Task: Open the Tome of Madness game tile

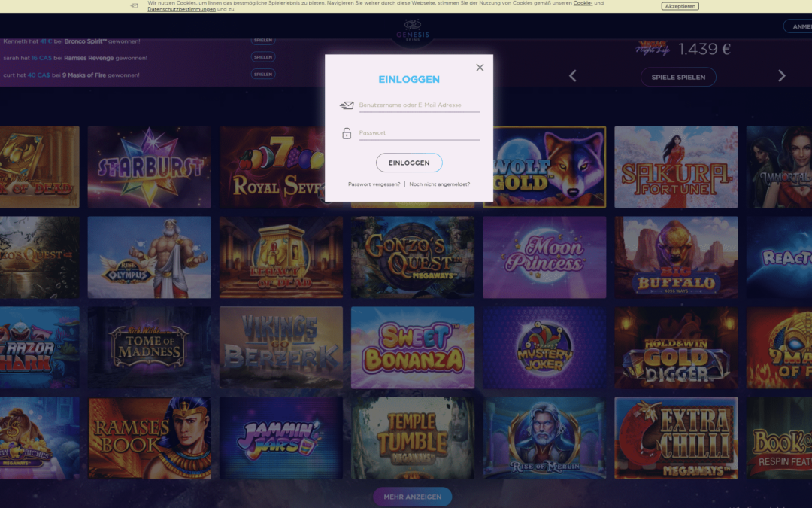Action: 149,347
